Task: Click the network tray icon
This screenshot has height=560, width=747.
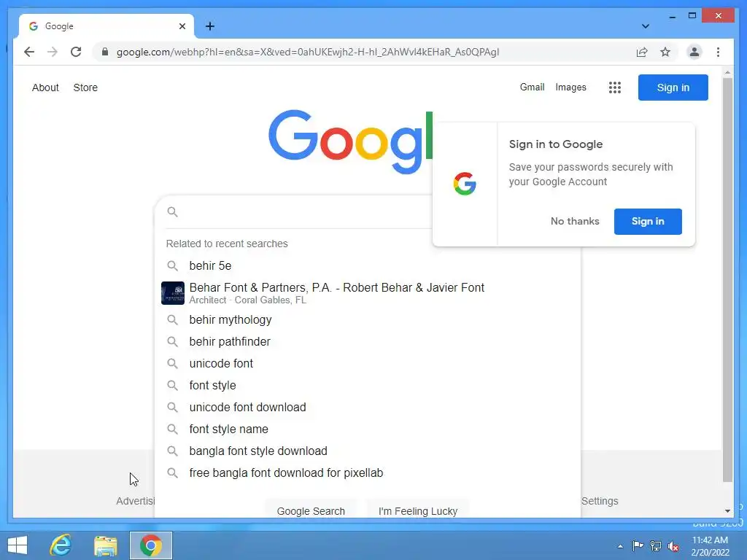Action: 656,546
